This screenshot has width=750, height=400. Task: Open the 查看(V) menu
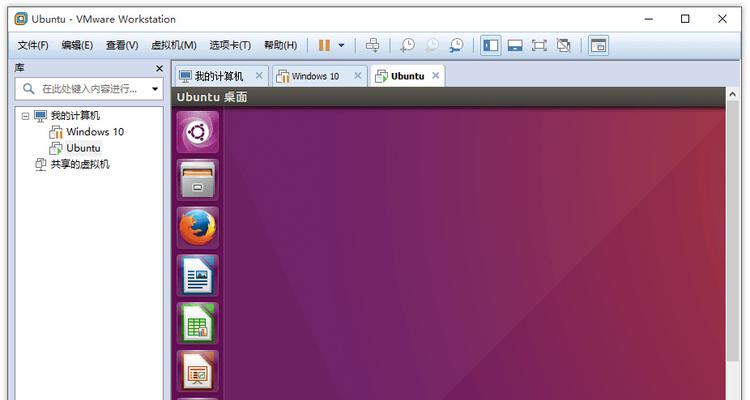pos(122,45)
